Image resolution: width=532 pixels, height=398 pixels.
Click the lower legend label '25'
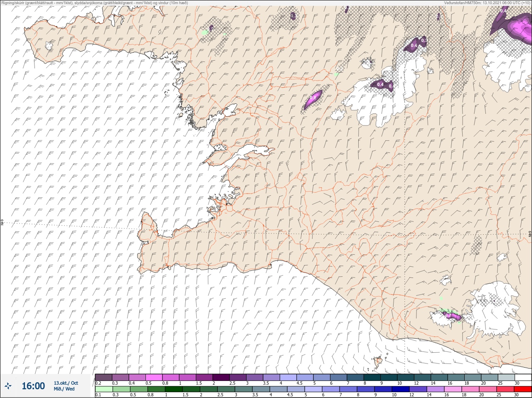pos(499,395)
